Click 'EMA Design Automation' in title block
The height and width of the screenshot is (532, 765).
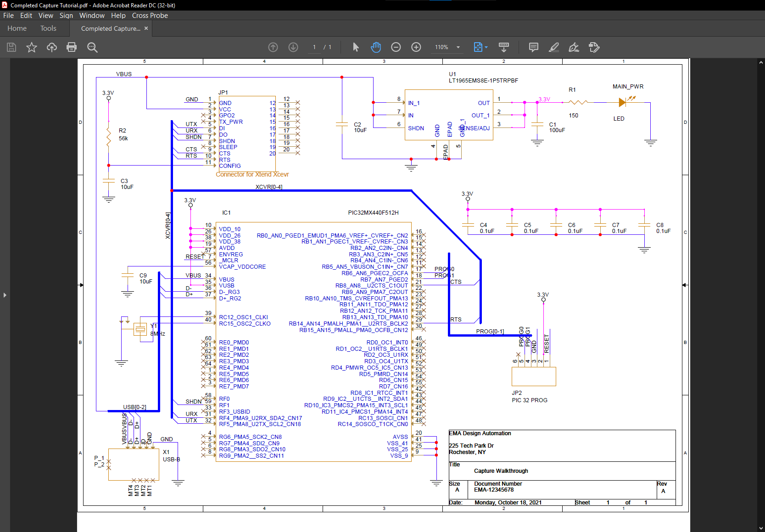[x=480, y=433]
